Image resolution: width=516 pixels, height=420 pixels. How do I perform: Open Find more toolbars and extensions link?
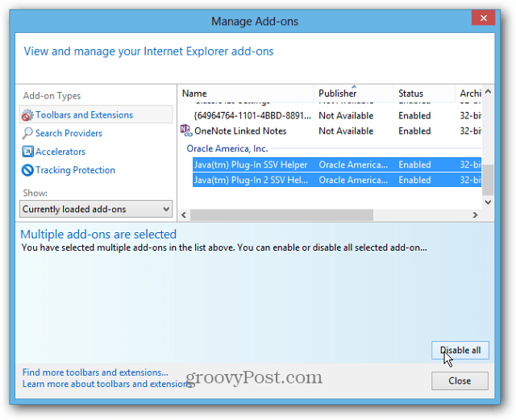tap(95, 372)
